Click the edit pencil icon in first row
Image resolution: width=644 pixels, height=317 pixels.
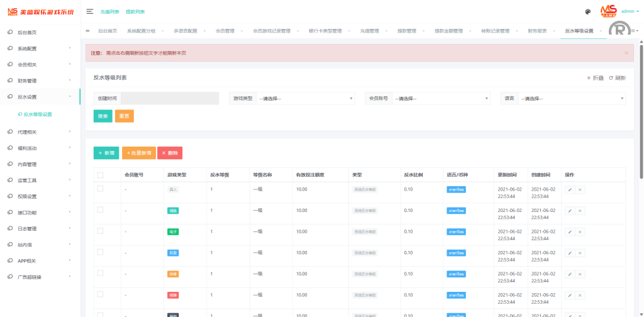[570, 189]
